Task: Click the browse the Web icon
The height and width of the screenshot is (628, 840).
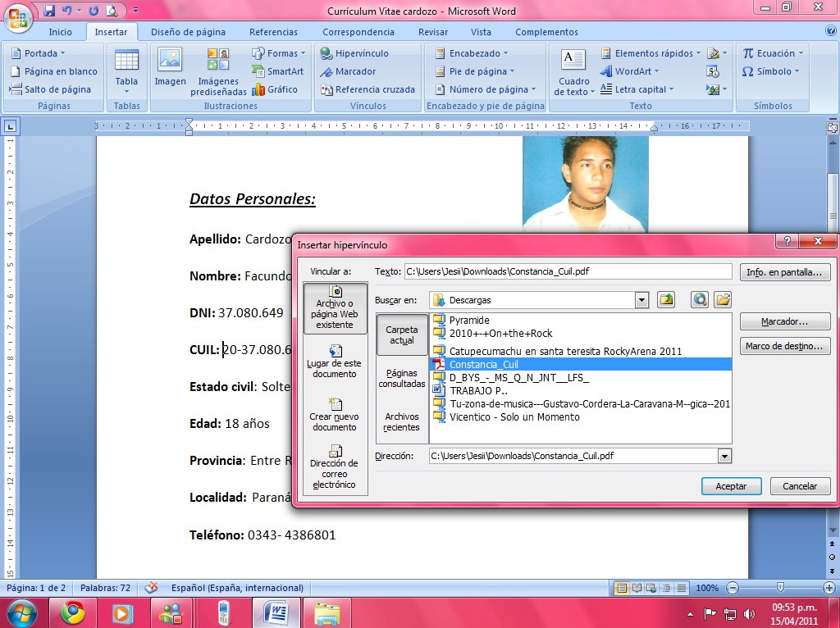Action: [x=700, y=300]
